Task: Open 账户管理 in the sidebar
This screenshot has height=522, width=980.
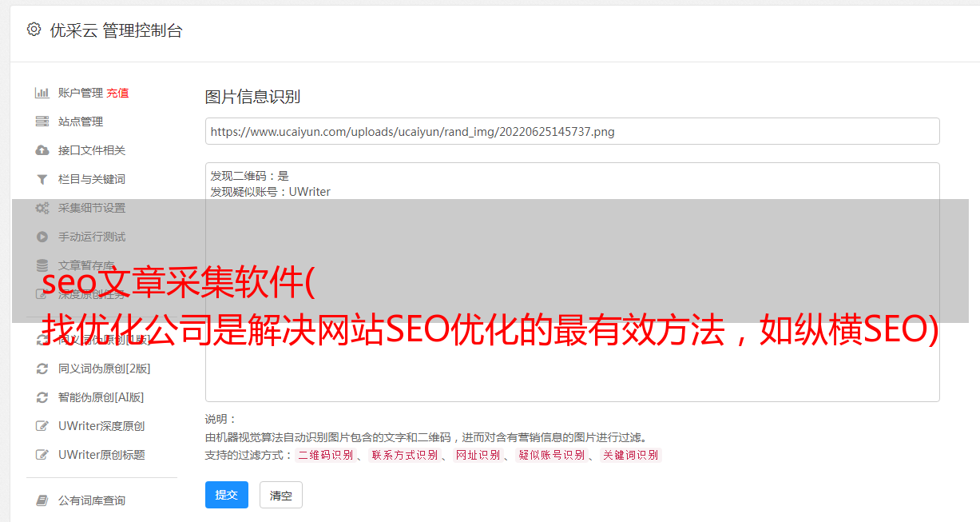Action: pyautogui.click(x=80, y=93)
